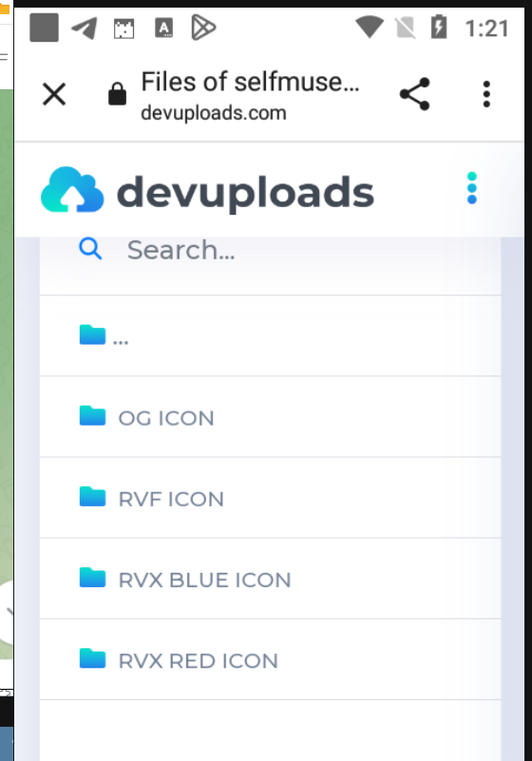Open the RVX BLUE ICON folder
This screenshot has height=761, width=532.
[270, 579]
